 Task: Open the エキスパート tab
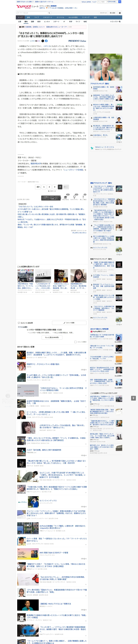tap(48, 17)
